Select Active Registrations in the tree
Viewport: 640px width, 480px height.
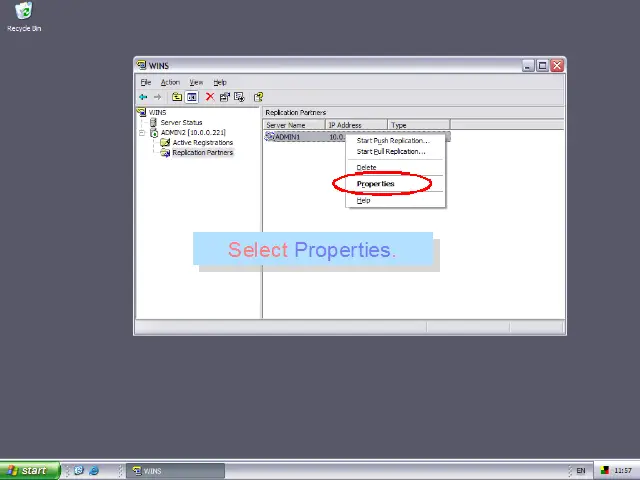pos(201,143)
